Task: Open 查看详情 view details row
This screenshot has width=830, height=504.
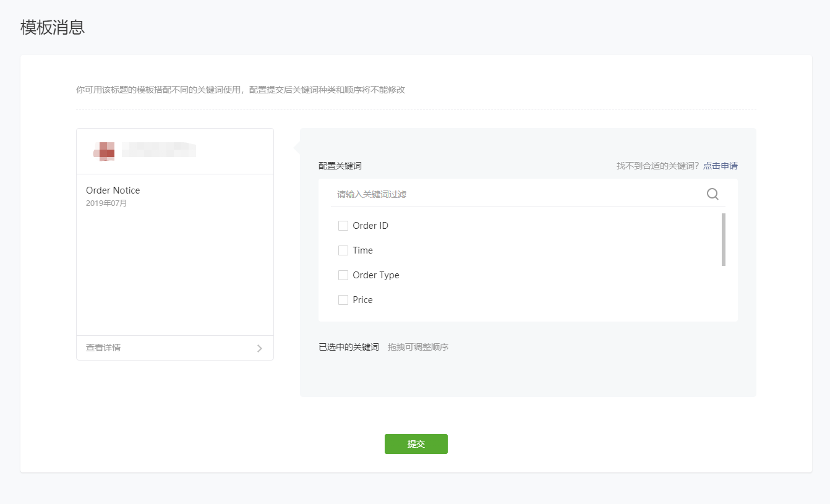Action: click(103, 348)
